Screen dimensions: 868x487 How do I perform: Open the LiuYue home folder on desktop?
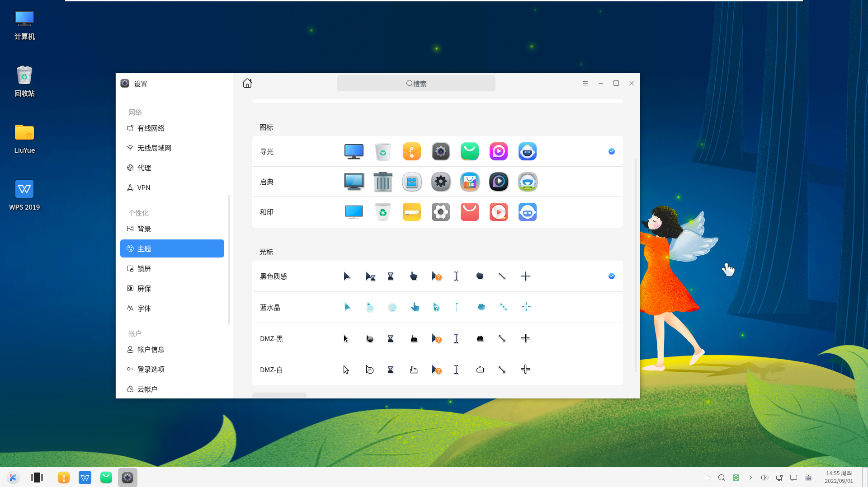[x=24, y=138]
